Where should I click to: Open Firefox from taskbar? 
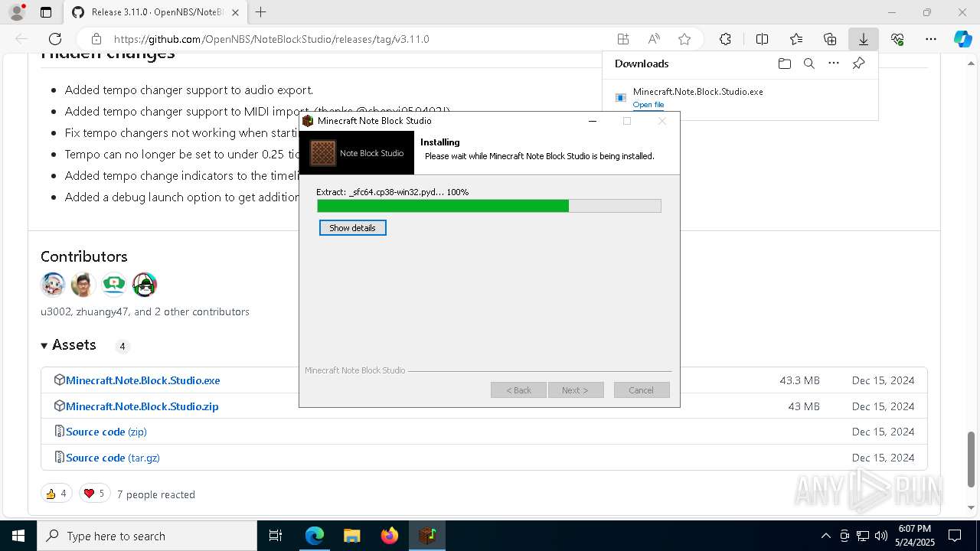coord(390,536)
